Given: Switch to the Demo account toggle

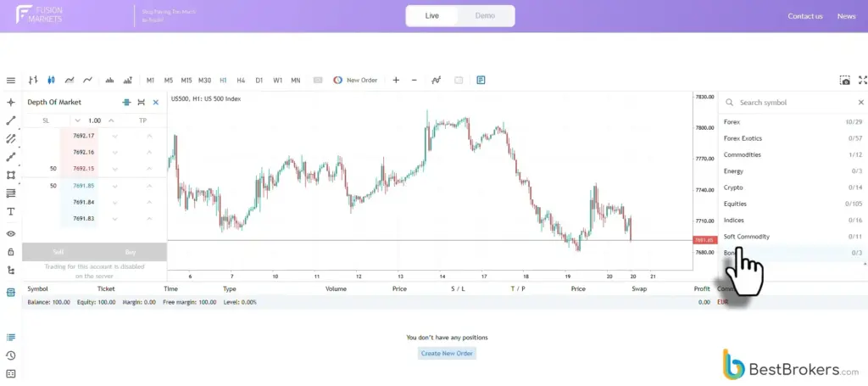Looking at the screenshot, I should tap(485, 15).
